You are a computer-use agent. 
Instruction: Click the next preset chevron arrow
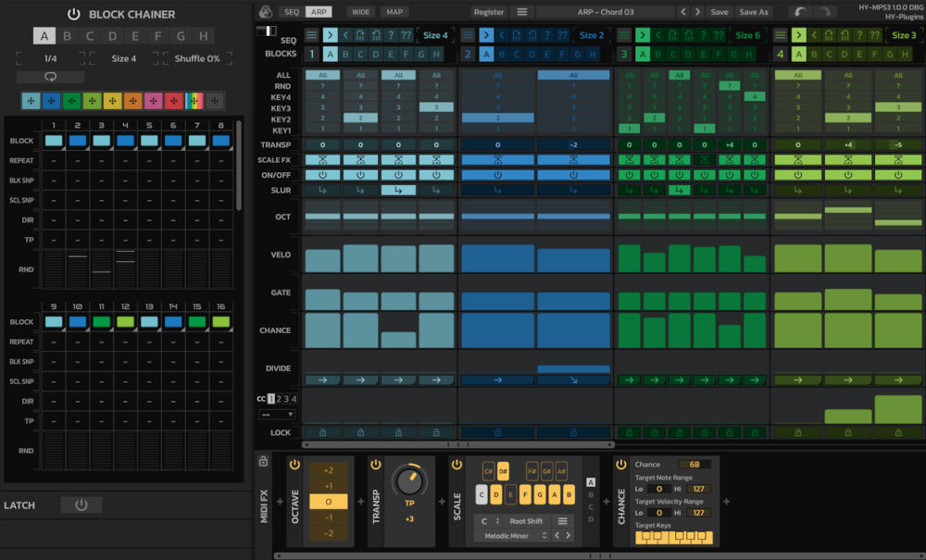click(x=697, y=11)
